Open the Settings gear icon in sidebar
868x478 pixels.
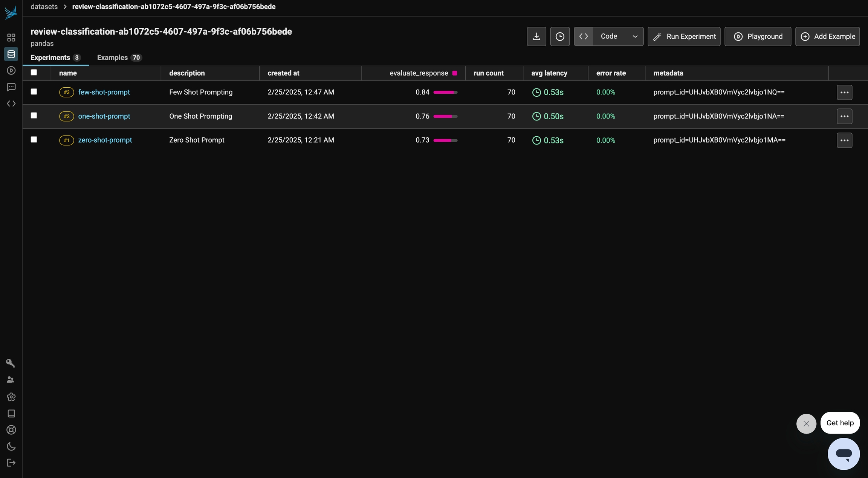coord(11,397)
